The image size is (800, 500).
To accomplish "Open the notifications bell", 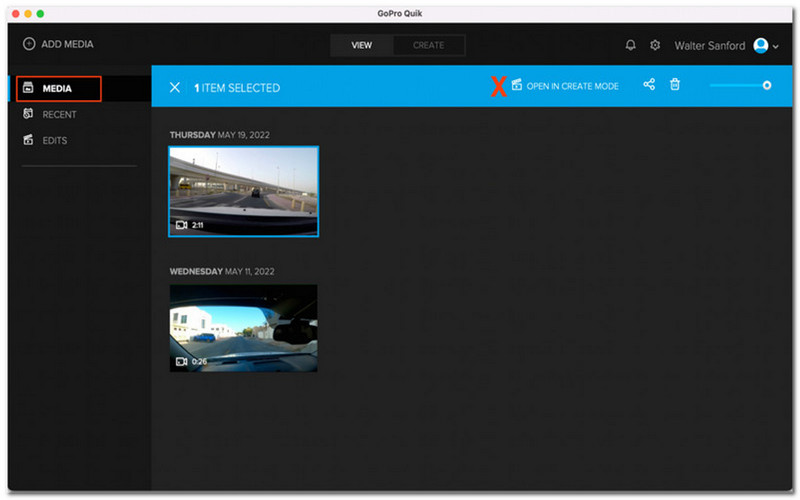I will point(631,45).
